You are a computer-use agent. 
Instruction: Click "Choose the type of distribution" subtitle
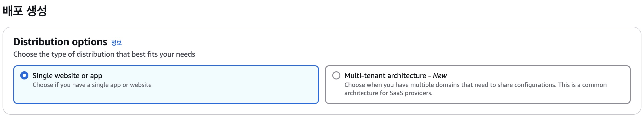(x=104, y=54)
